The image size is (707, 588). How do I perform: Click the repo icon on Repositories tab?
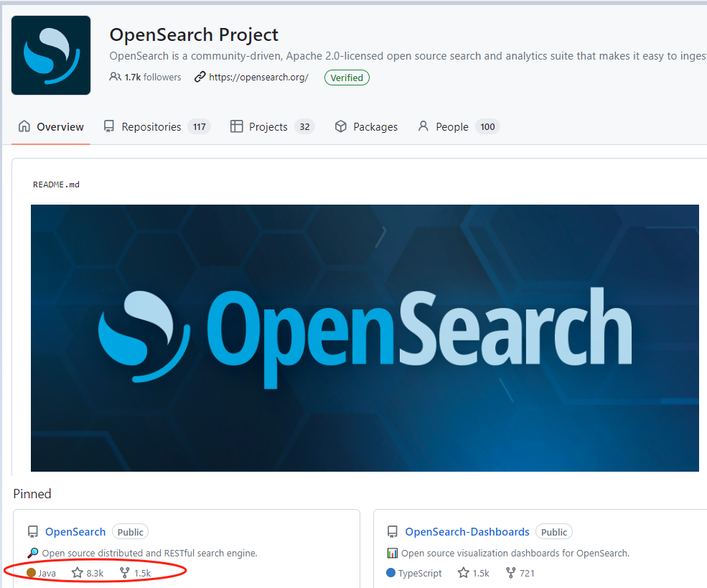click(x=108, y=126)
